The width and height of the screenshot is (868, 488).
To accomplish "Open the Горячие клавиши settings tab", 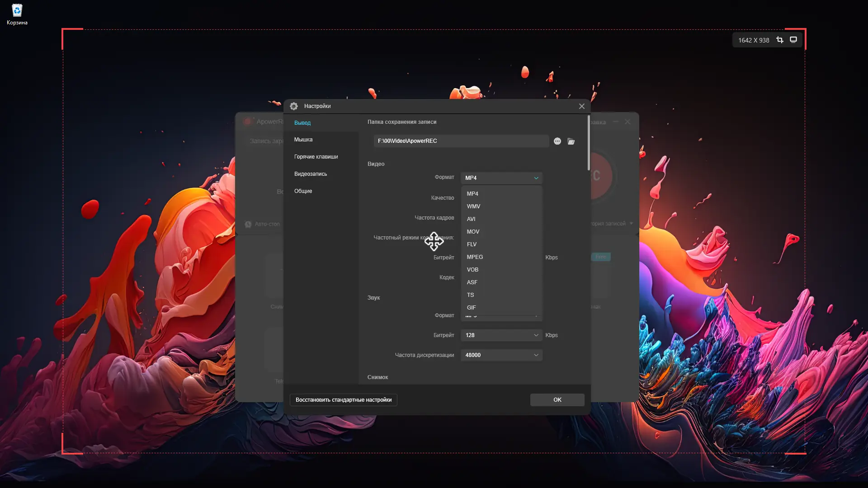I will 316,157.
